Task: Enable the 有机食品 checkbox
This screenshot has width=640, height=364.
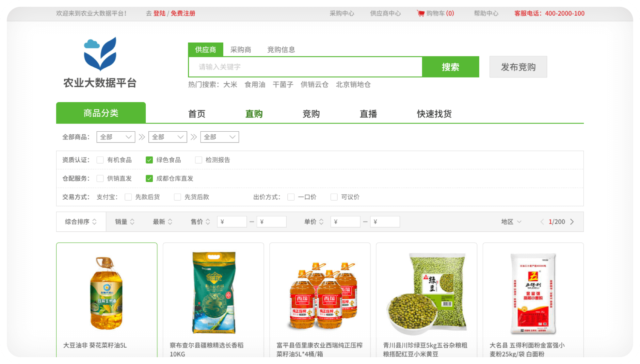Action: pyautogui.click(x=100, y=160)
